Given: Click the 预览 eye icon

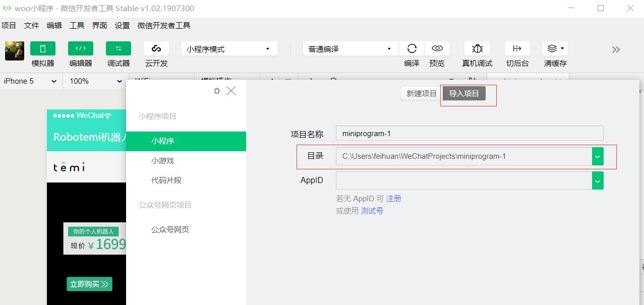Looking at the screenshot, I should [437, 48].
